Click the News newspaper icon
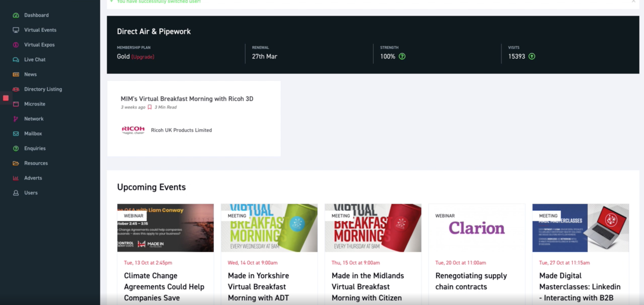The image size is (644, 305). pyautogui.click(x=16, y=74)
